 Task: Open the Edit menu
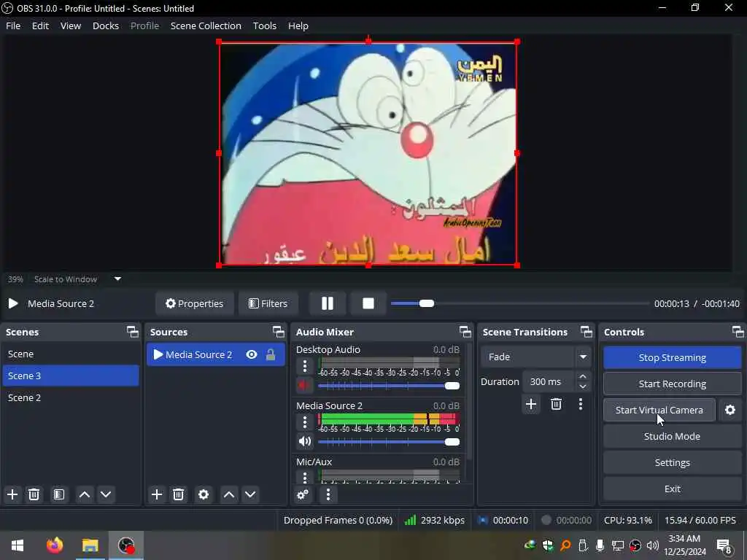point(41,26)
